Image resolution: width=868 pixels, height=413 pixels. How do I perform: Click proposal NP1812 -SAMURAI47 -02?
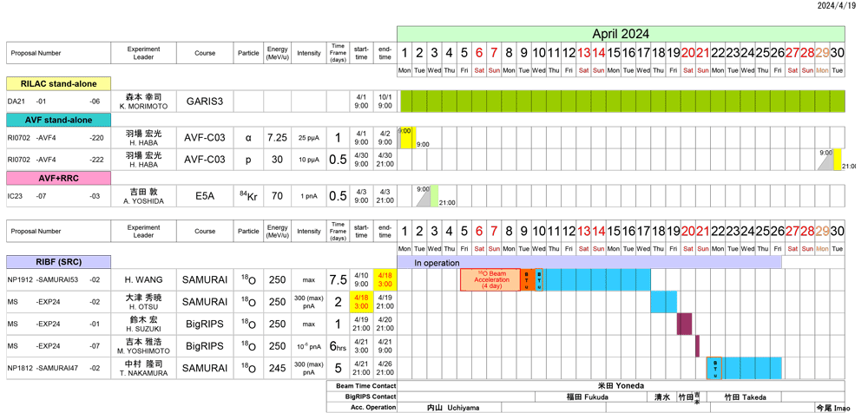click(59, 368)
